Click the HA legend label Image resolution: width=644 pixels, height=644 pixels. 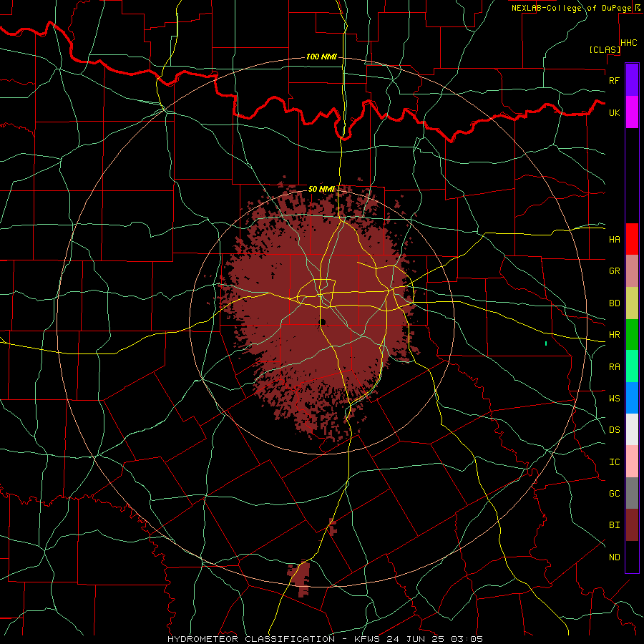point(614,239)
